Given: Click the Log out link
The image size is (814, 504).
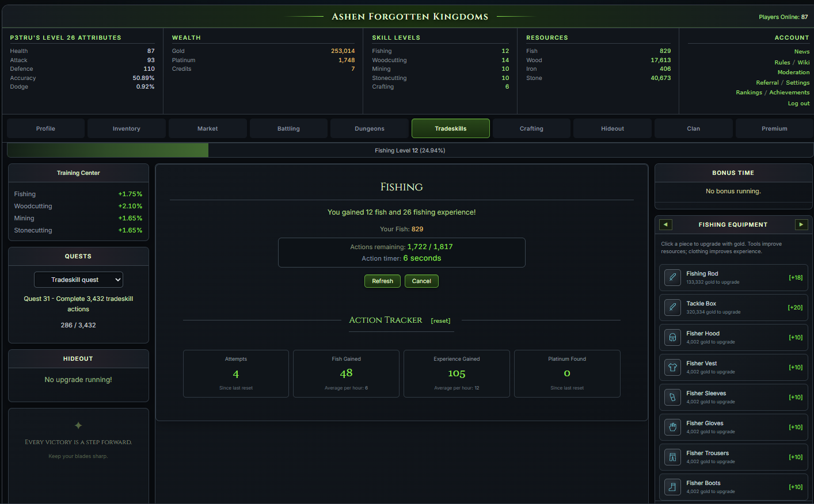Looking at the screenshot, I should 799,104.
